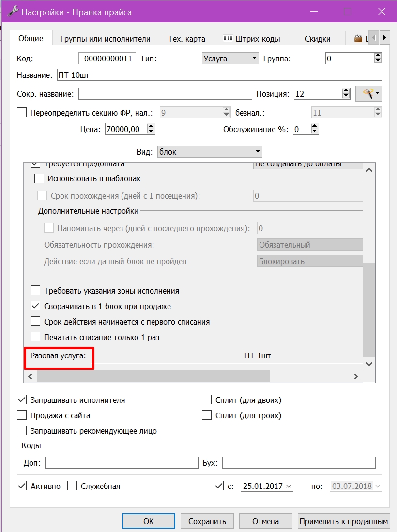Focus the Бух code input field
Image resolution: width=397 pixels, height=532 pixels.
[299, 462]
